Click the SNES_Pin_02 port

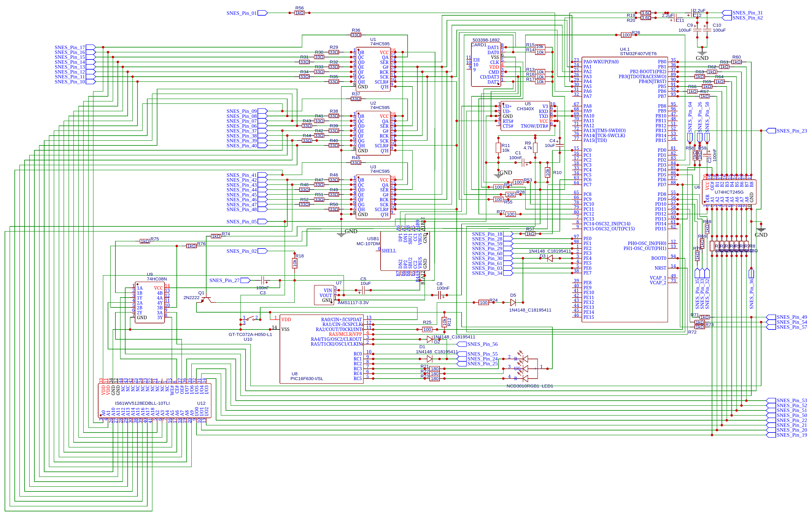(247, 251)
